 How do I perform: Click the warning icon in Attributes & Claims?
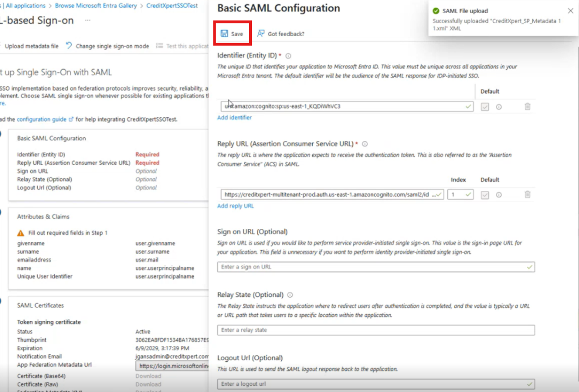[20, 233]
